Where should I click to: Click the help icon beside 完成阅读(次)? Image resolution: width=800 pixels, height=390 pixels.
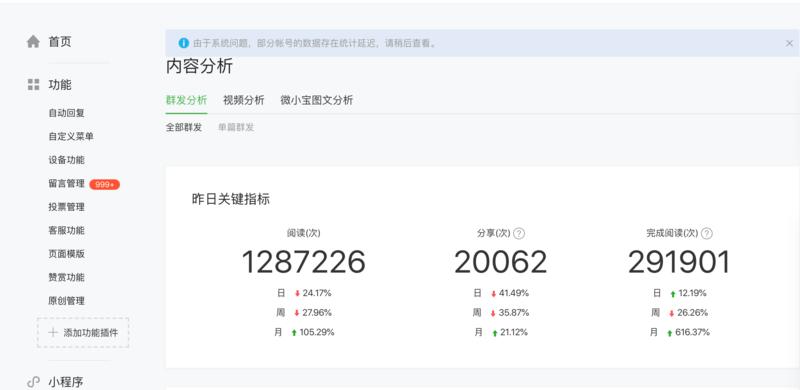[x=707, y=234]
